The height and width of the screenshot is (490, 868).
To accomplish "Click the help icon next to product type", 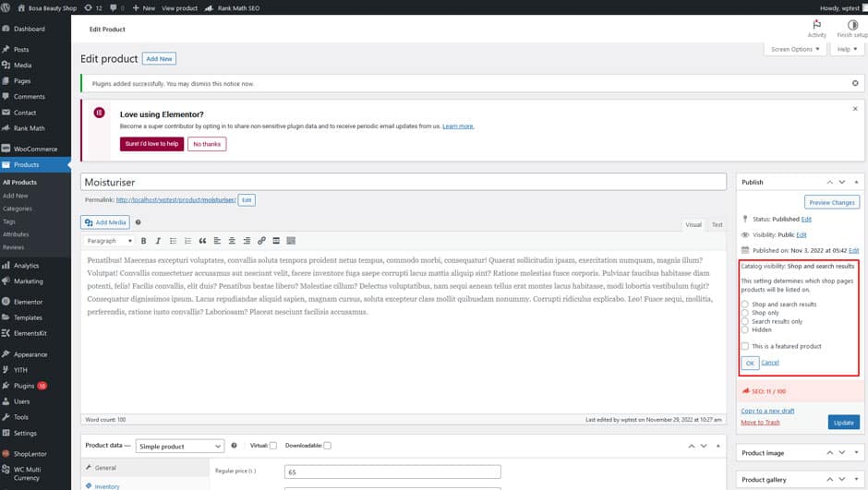I will 235,445.
